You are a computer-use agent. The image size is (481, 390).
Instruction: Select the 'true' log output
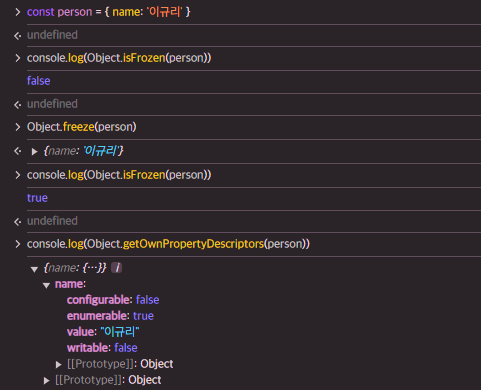point(37,198)
